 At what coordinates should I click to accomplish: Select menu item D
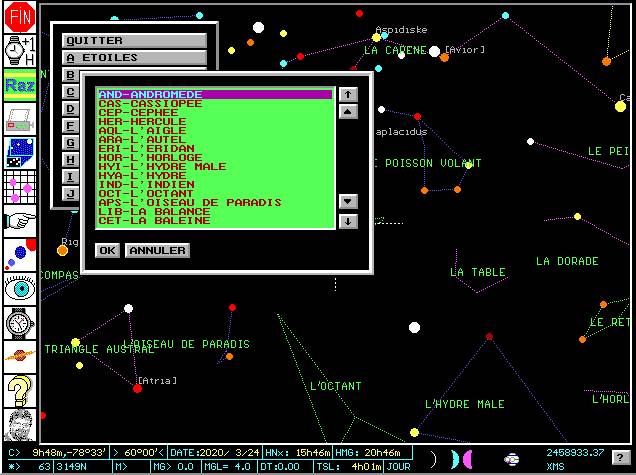70,109
